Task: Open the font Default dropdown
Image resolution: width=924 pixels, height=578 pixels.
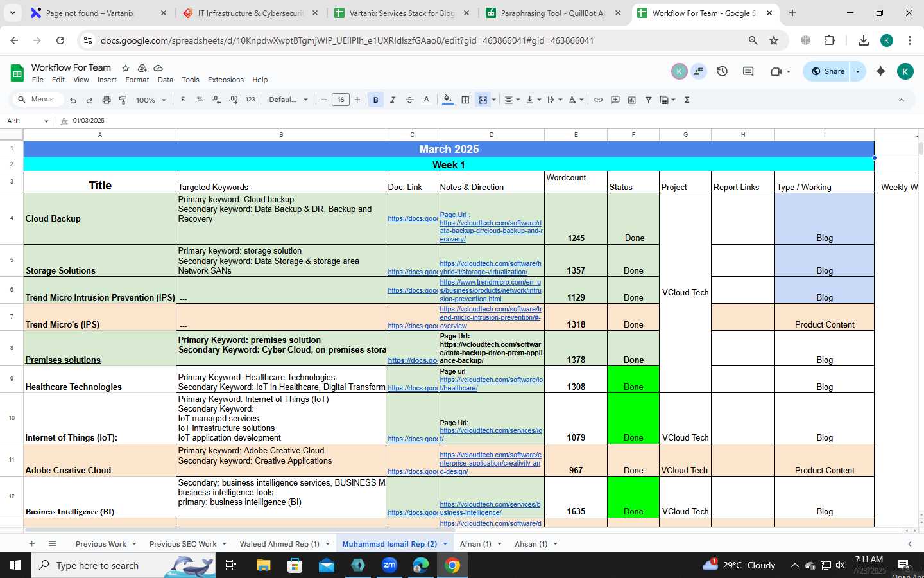Action: pyautogui.click(x=288, y=100)
